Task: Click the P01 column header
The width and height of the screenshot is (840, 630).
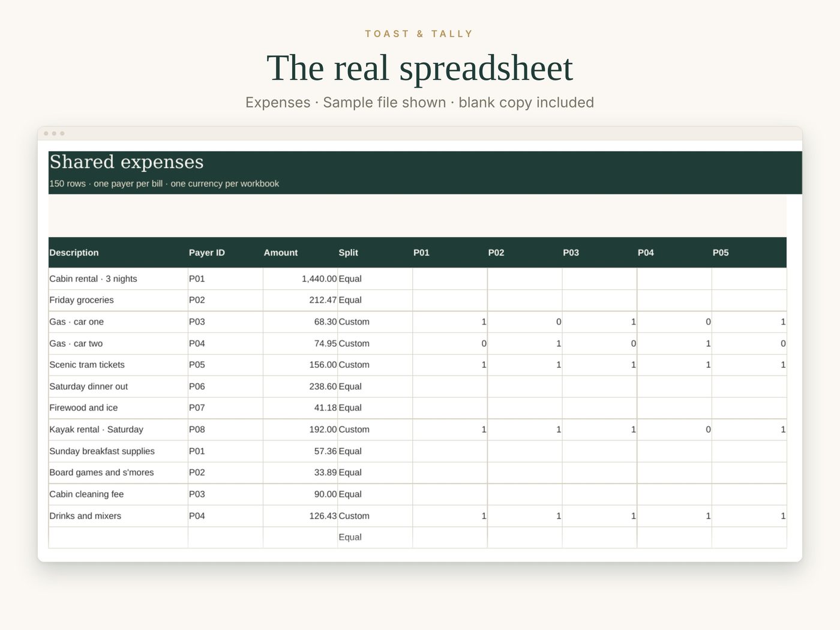Action: pos(450,253)
